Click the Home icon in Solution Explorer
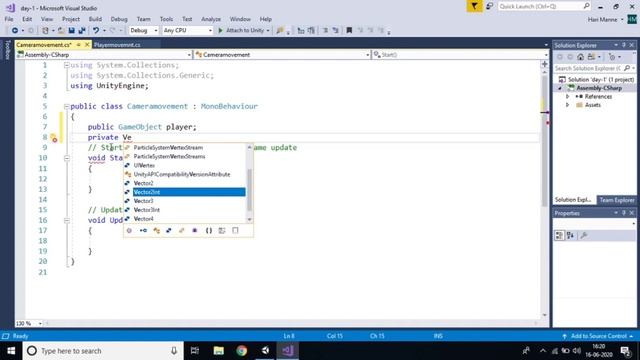640x360 pixels. pyautogui.click(x=580, y=57)
